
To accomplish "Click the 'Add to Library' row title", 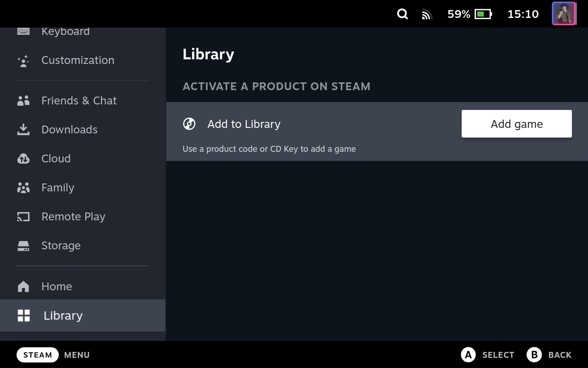I will [244, 124].
